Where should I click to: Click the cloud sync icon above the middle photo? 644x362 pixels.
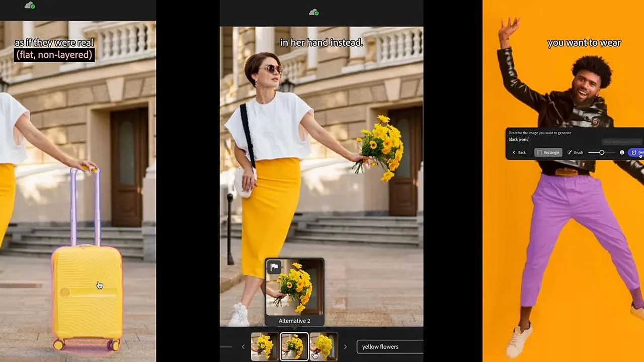pyautogui.click(x=314, y=11)
